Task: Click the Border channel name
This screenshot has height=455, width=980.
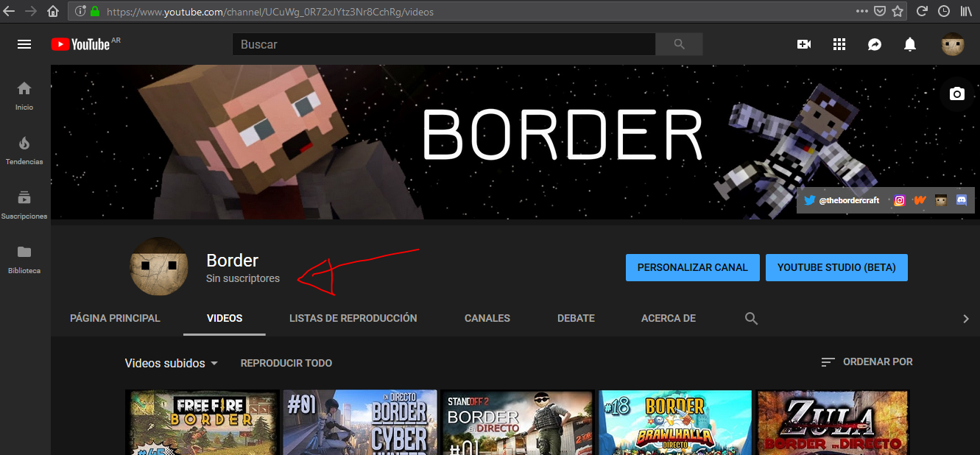Action: coord(233,260)
